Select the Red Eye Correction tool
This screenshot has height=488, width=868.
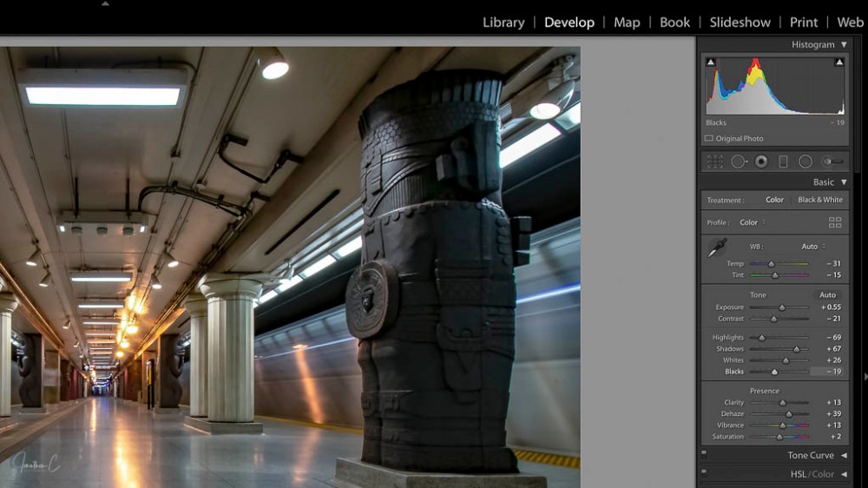(x=761, y=162)
